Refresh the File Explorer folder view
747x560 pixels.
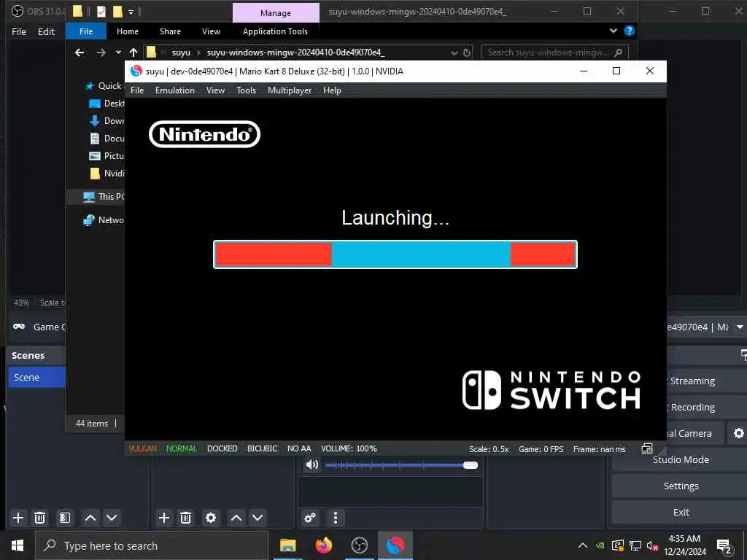(467, 52)
